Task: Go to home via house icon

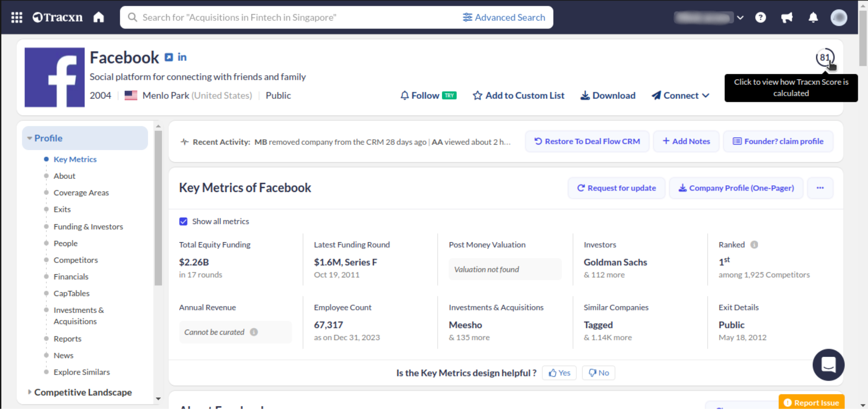Action: point(99,18)
